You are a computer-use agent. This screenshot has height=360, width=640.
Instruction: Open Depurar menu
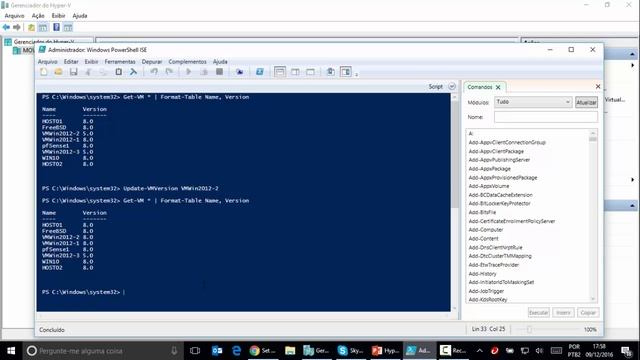[152, 62]
